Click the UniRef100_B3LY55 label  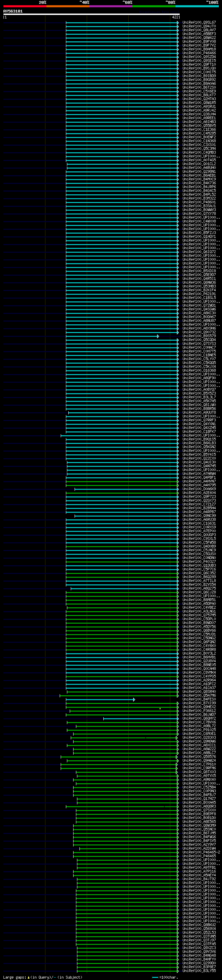click(199, 971)
